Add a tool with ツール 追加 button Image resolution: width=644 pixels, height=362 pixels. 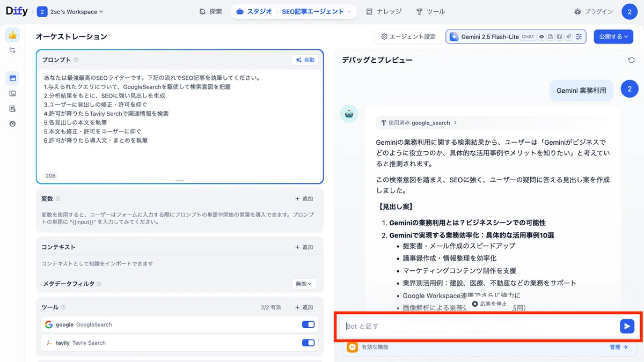point(304,307)
